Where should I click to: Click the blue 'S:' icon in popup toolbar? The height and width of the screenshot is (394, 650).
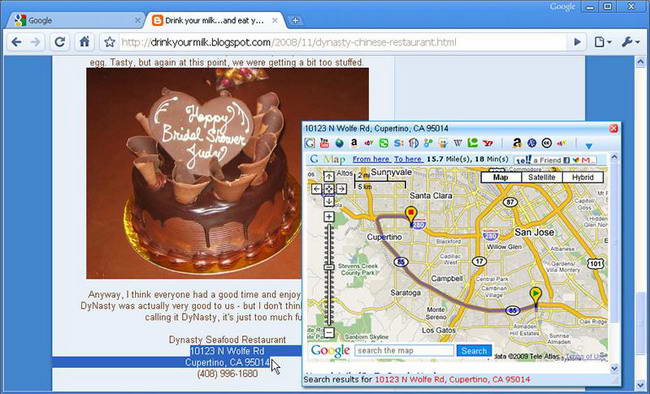coord(399,143)
